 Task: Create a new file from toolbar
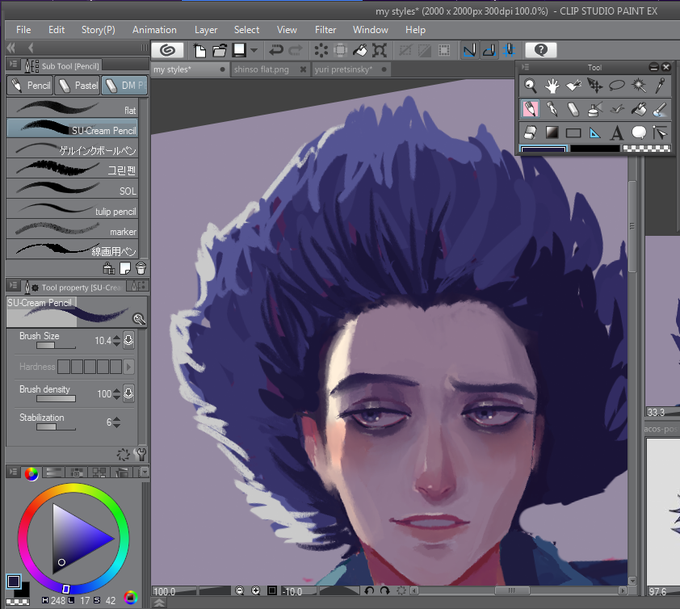(199, 50)
